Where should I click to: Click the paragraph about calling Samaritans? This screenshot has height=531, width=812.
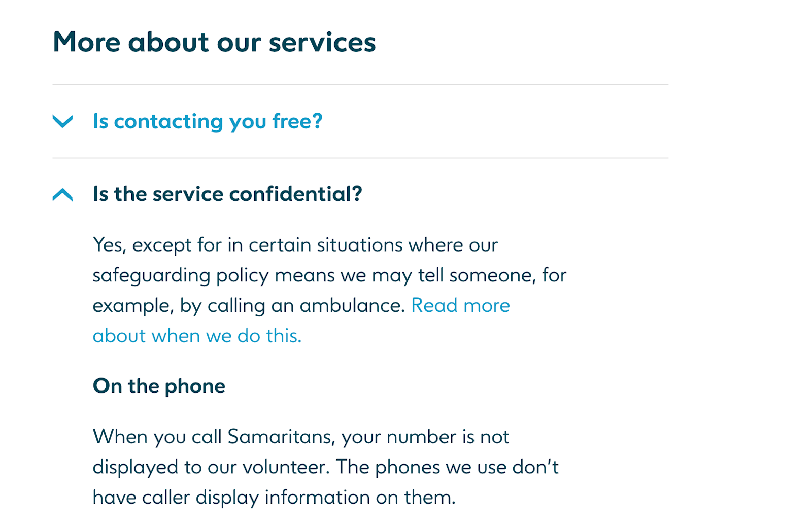click(x=325, y=467)
